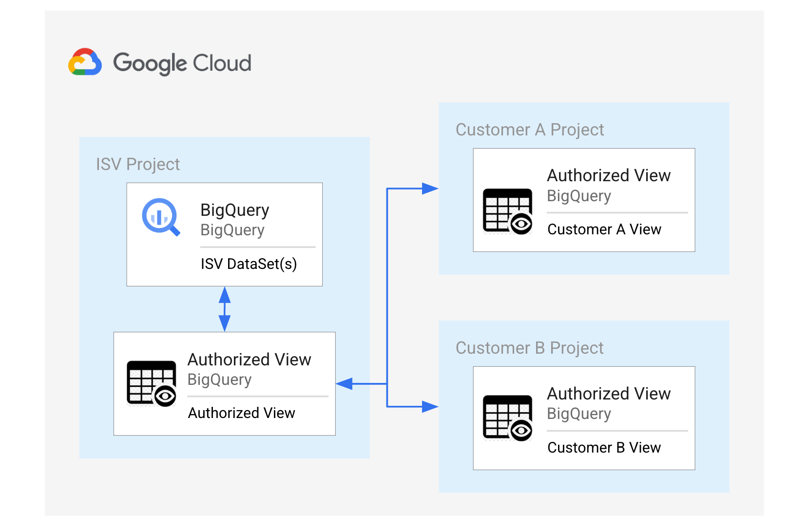The height and width of the screenshot is (532, 809).
Task: Click the double-headed vertical arrow
Action: pyautogui.click(x=225, y=309)
